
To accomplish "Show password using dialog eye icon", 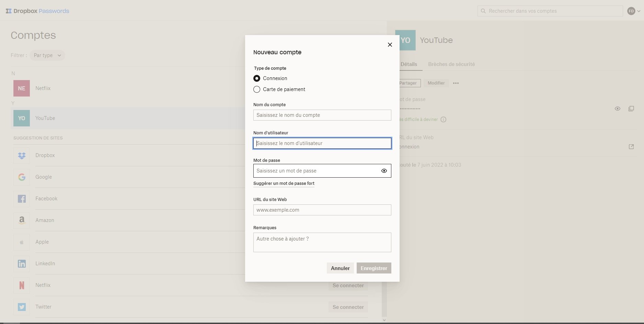I will [384, 171].
